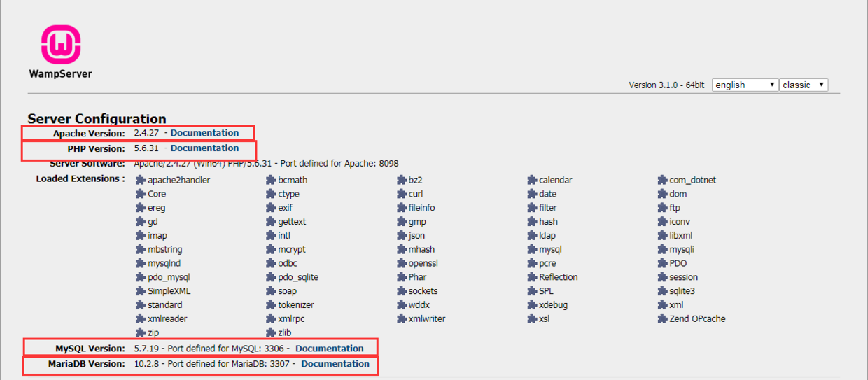Click the puzzle icon beside xdebug
The height and width of the screenshot is (380, 868).
(x=532, y=305)
